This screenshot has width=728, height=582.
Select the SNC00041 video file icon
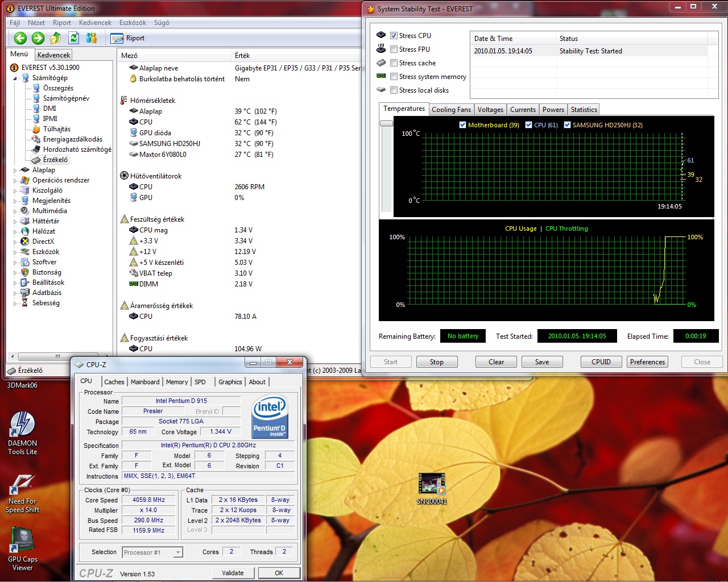click(x=432, y=489)
